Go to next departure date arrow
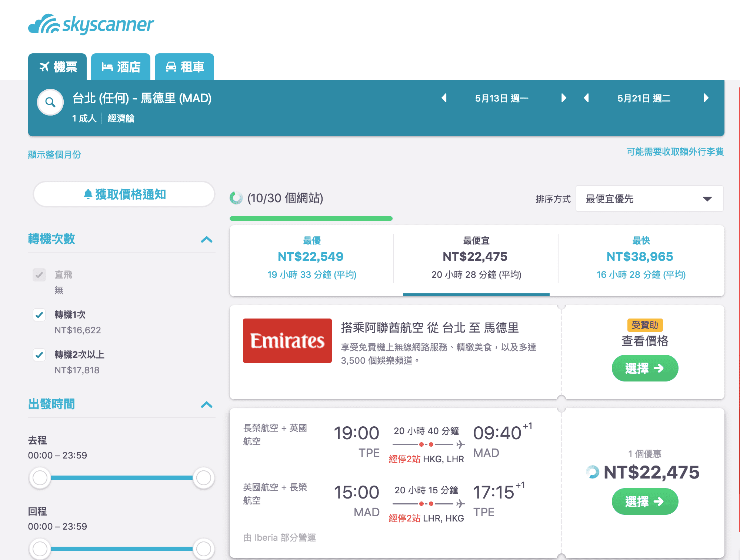Image resolution: width=740 pixels, height=560 pixels. [563, 98]
